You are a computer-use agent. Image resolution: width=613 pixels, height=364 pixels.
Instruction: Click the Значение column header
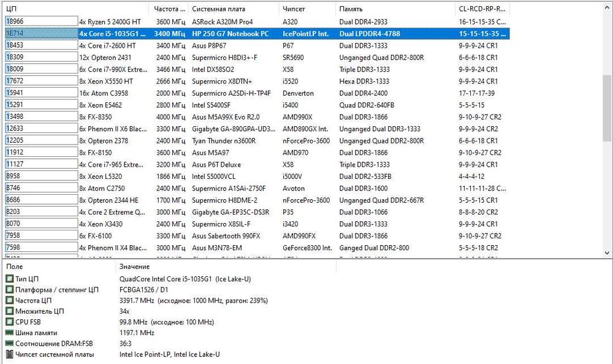click(226, 267)
